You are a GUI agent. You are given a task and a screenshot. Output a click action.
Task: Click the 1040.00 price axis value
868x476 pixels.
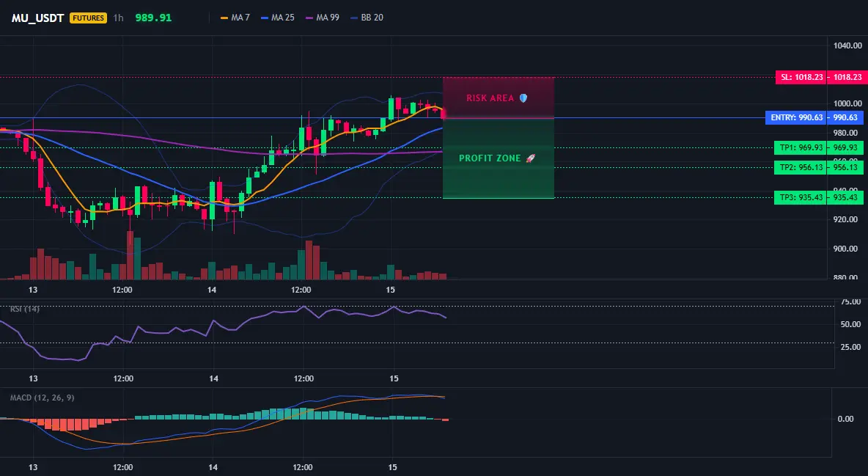(847, 45)
